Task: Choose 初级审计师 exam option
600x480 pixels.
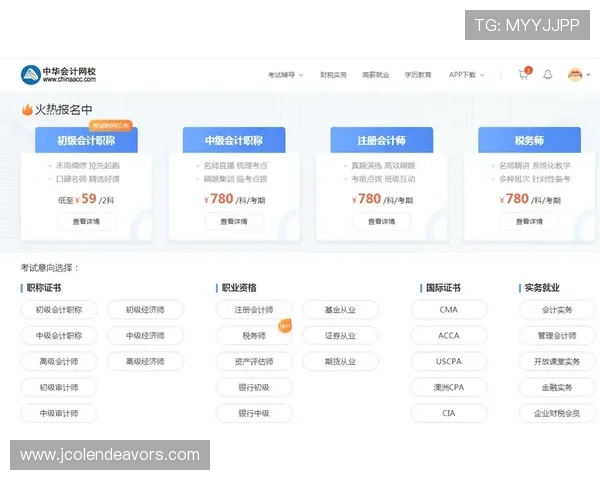Action: (x=59, y=387)
